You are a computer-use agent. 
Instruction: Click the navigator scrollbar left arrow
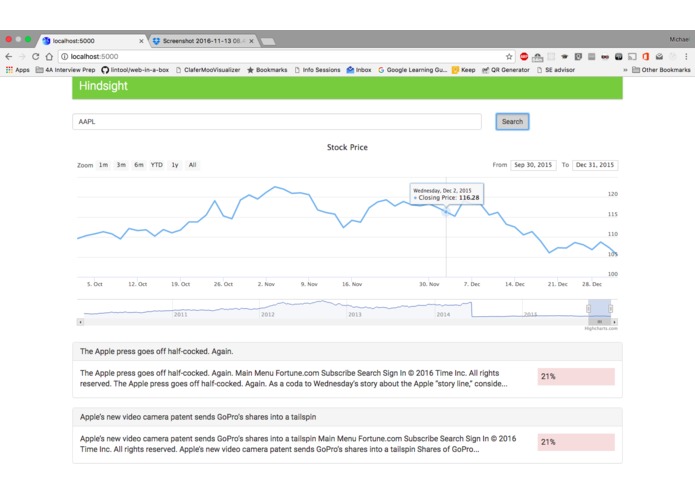click(x=80, y=322)
